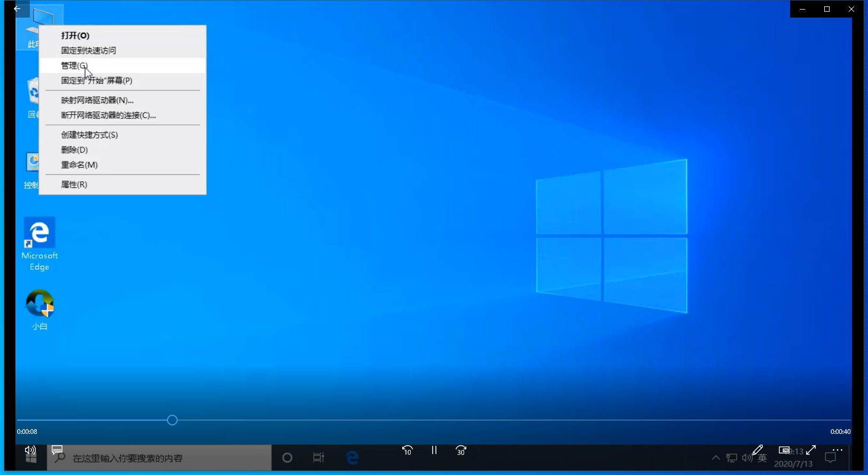The height and width of the screenshot is (475, 868).
Task: Open the notification center icon in the tray
Action: (831, 457)
